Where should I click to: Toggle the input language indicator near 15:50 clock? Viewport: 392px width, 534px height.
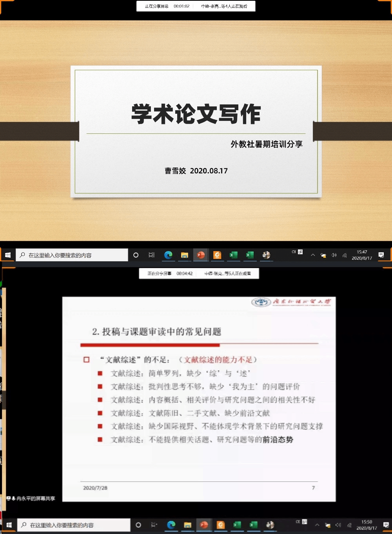pyautogui.click(x=298, y=522)
